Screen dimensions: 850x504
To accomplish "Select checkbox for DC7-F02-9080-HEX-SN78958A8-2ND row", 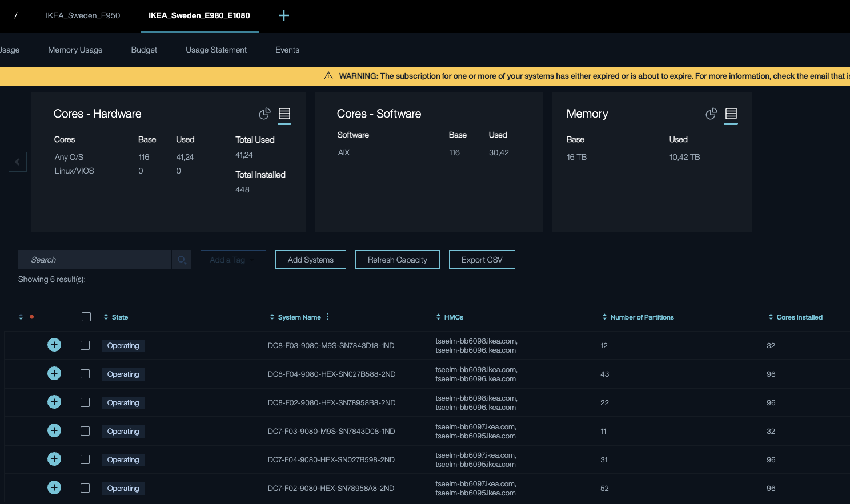I will click(85, 488).
